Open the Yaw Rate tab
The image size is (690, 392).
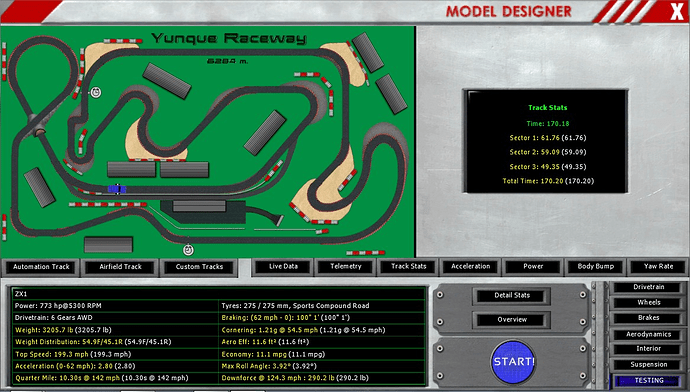(x=658, y=266)
